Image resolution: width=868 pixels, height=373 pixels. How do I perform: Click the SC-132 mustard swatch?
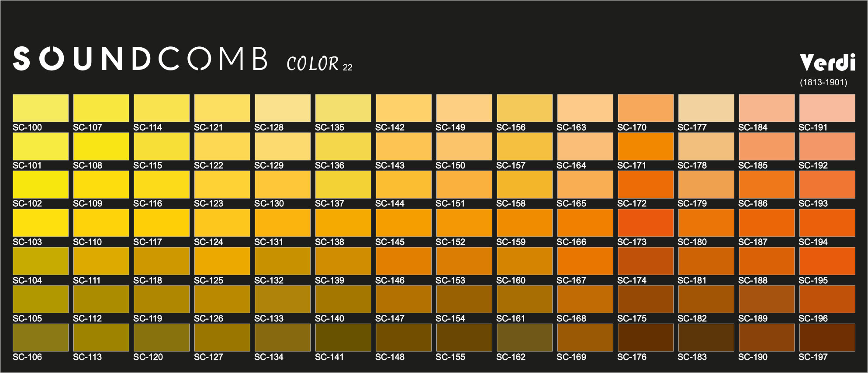pyautogui.click(x=283, y=261)
